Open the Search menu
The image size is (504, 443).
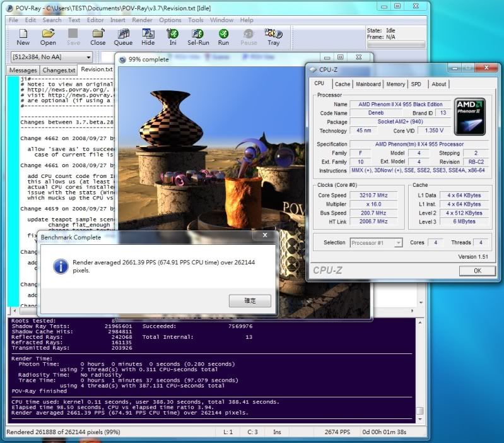52,20
